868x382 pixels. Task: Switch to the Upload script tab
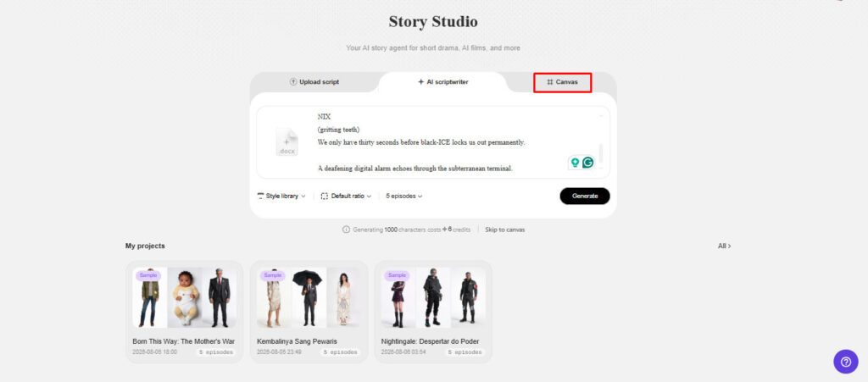pyautogui.click(x=314, y=82)
